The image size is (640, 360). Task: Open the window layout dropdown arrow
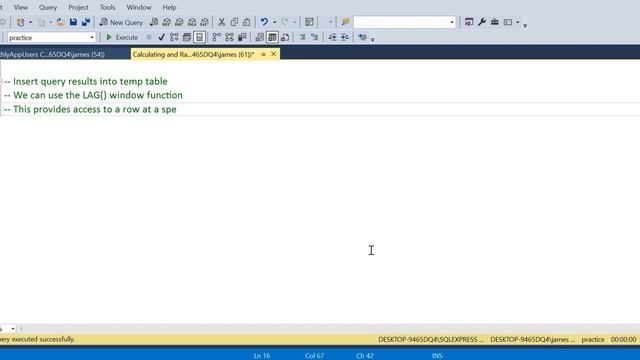click(518, 22)
